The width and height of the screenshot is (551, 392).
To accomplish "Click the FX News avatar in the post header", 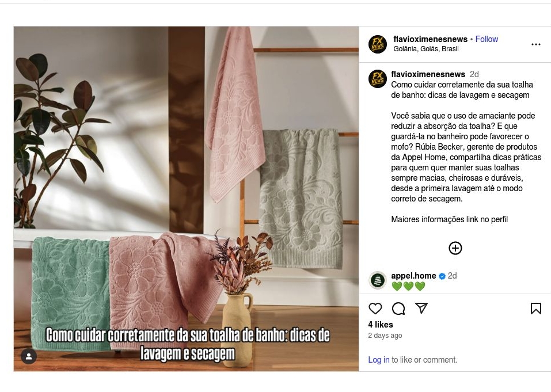I will click(x=377, y=44).
